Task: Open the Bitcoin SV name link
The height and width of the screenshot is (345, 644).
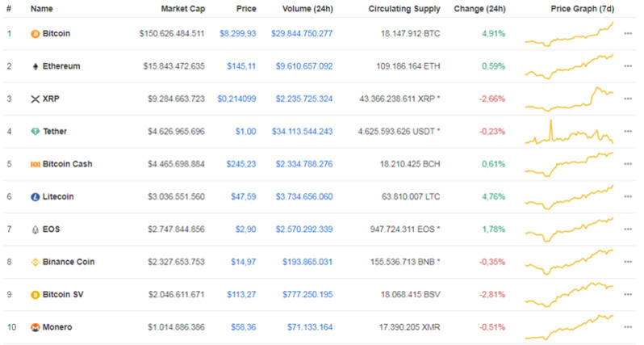Action: pos(63,294)
